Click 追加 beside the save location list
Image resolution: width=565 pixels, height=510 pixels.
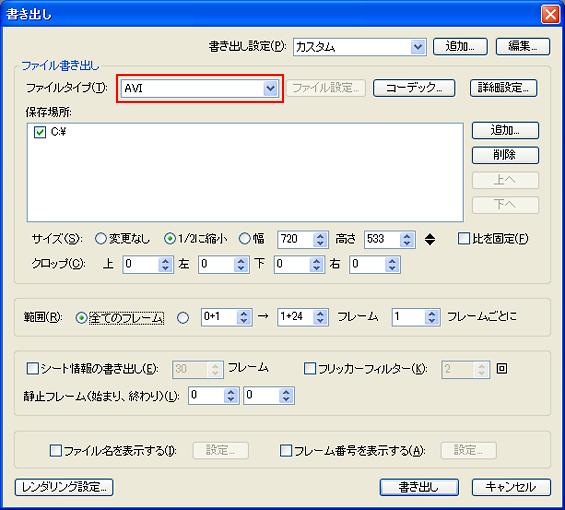pos(505,130)
